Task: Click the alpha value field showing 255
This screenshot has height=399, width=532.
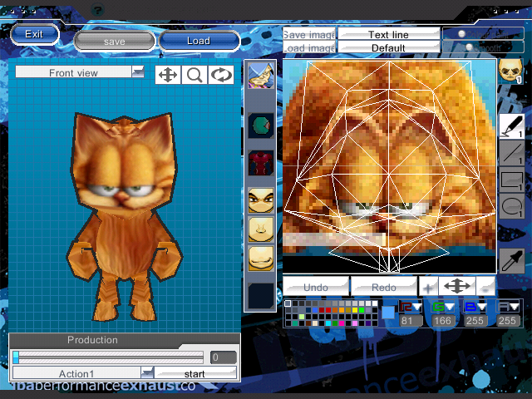Action: [x=508, y=320]
